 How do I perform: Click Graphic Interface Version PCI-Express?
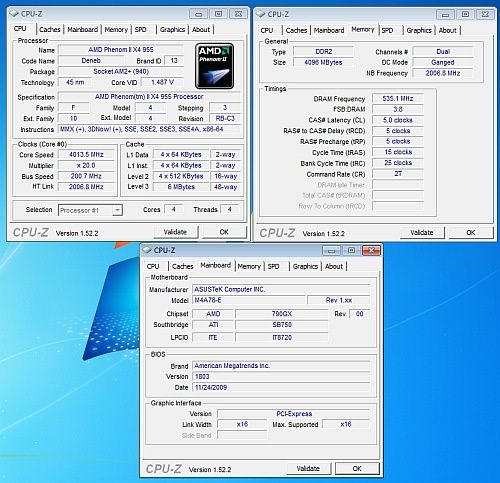294,414
